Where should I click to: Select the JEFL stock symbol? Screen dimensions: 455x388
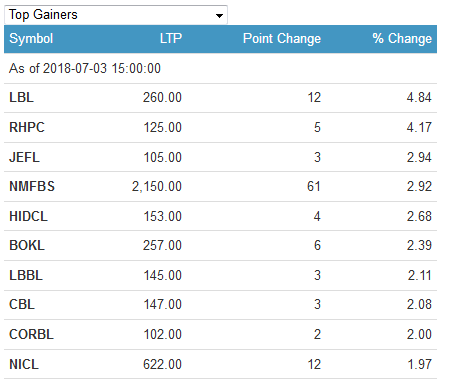tap(24, 157)
